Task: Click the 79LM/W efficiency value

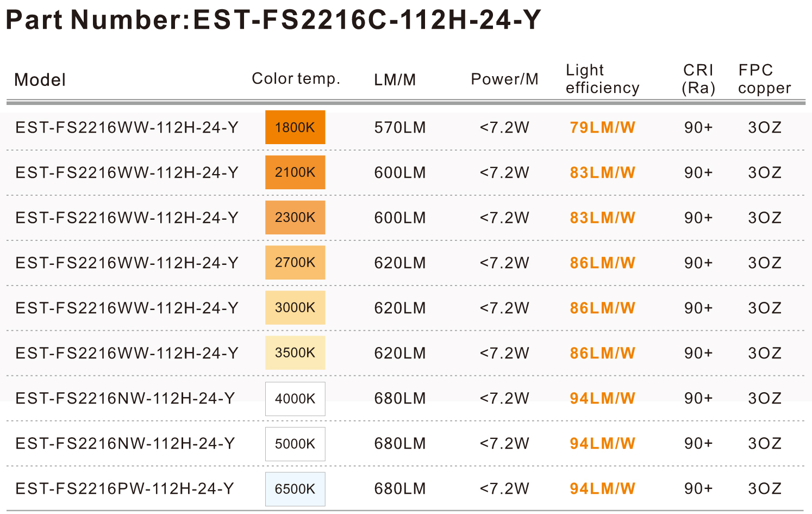Action: (602, 127)
